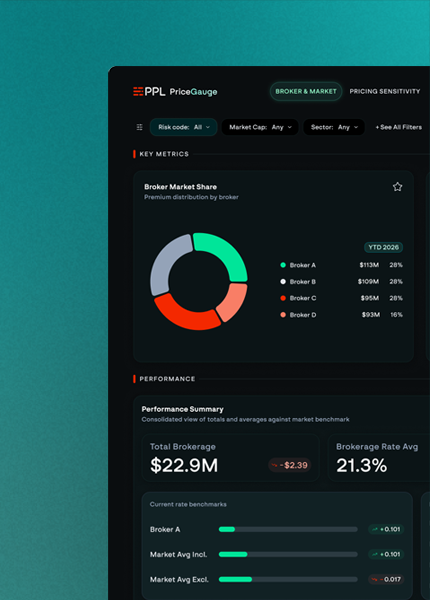Click the PPL PriceGauge logo
Viewport: 430px width, 600px height.
coord(175,91)
